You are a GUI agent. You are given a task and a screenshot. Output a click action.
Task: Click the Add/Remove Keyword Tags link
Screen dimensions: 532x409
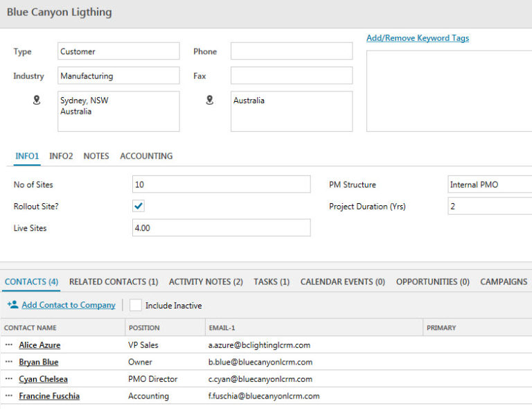point(418,38)
